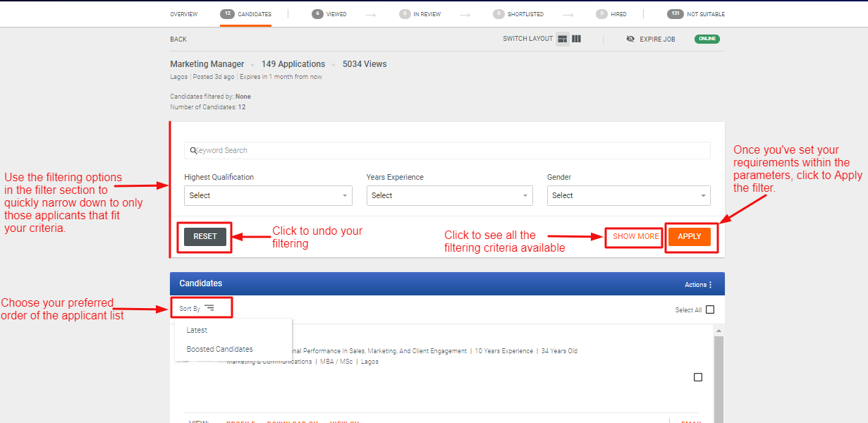Open the Gender dropdown

tap(628, 195)
